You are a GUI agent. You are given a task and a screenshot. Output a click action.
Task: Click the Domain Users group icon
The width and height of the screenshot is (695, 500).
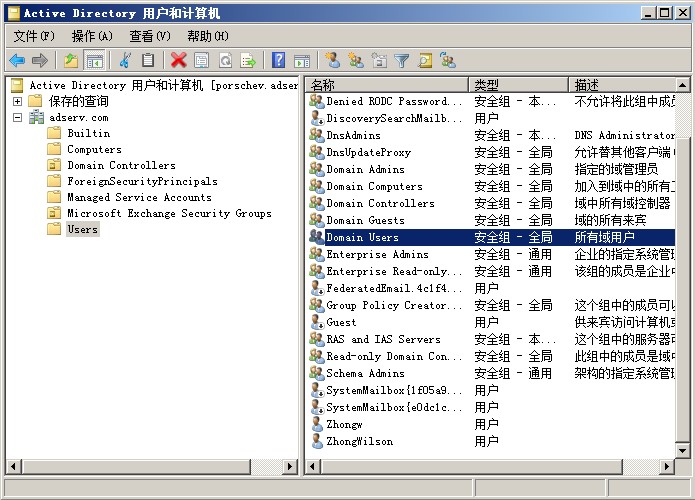point(316,237)
